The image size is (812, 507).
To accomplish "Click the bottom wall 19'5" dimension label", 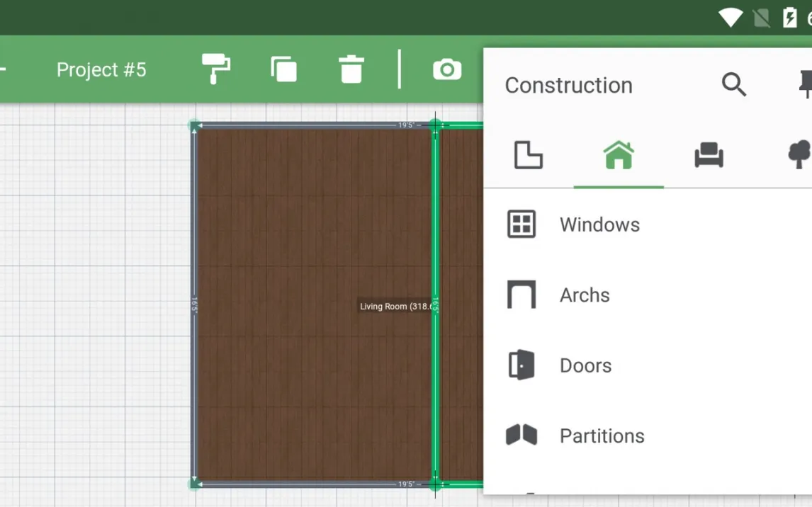I will coord(406,484).
